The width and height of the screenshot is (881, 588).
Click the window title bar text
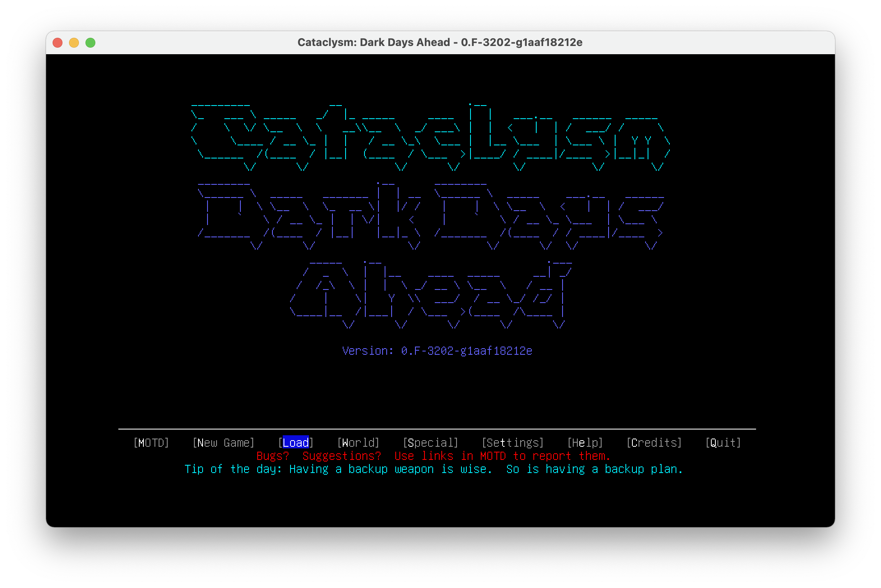coord(440,43)
